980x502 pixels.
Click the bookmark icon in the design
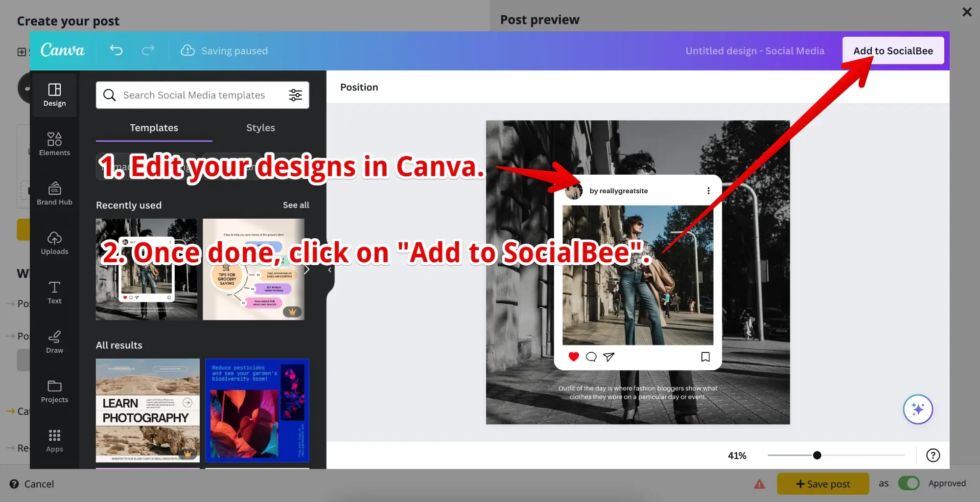705,357
